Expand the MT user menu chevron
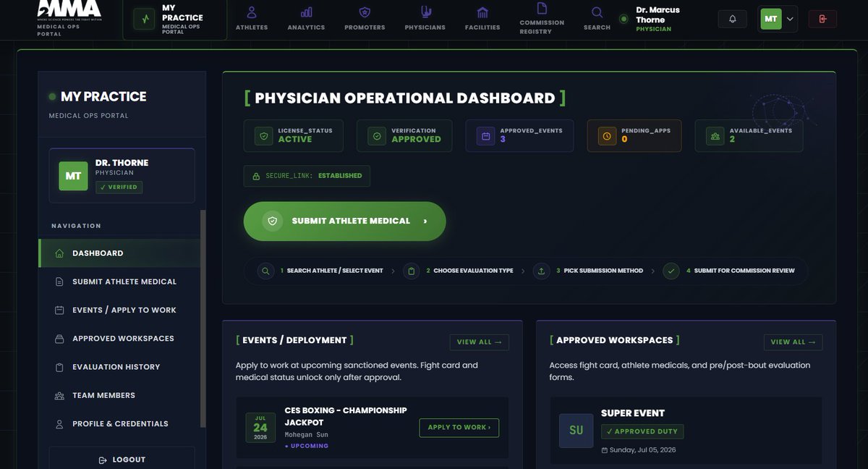The width and height of the screenshot is (868, 469). click(789, 19)
